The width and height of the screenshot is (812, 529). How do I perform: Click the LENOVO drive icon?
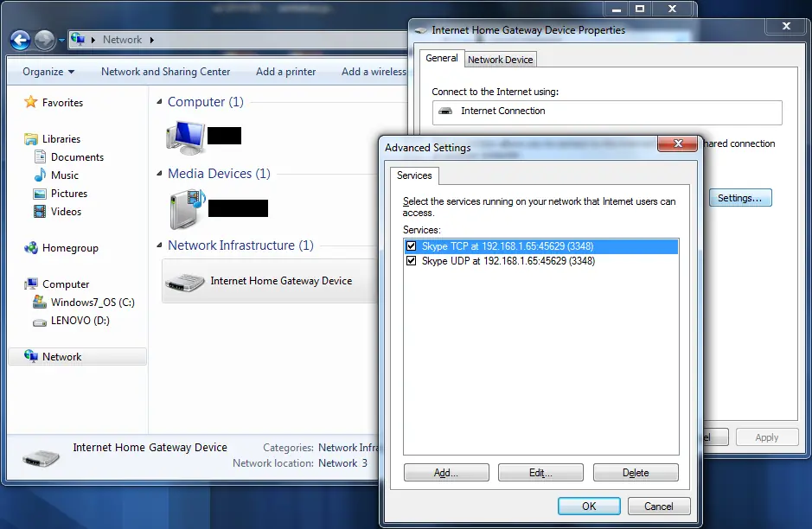point(40,322)
